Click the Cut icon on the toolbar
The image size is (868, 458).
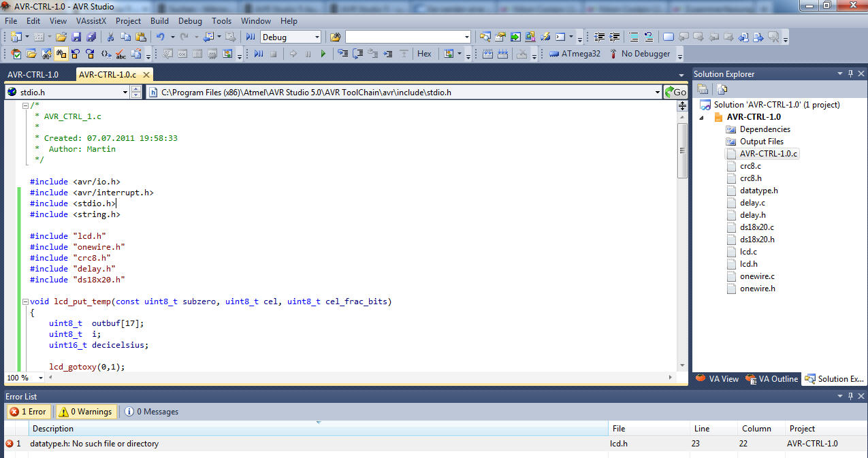point(111,37)
